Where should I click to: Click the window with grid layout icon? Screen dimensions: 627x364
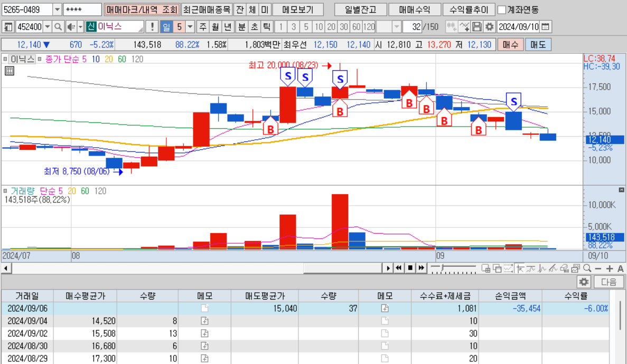(486, 268)
